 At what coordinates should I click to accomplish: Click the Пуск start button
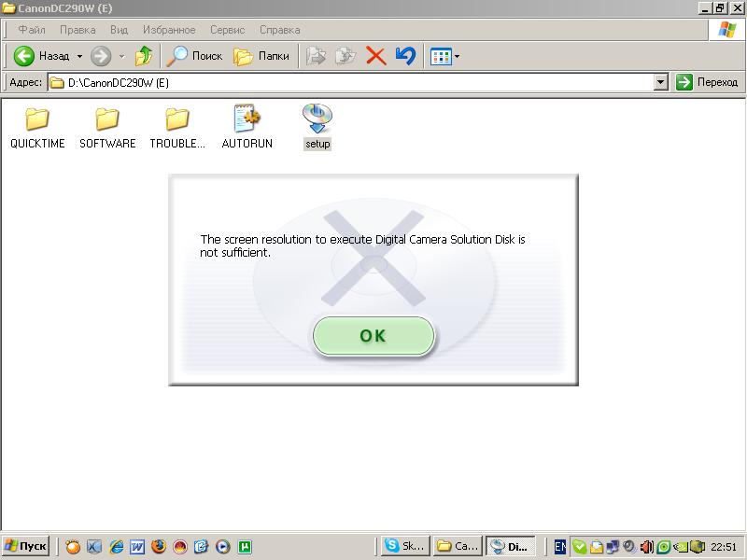tap(26, 546)
